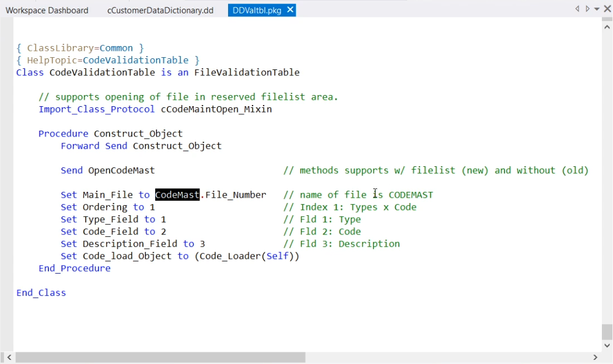The height and width of the screenshot is (364, 613).
Task: Click the horizontal scrollbar left arrow
Action: point(8,358)
